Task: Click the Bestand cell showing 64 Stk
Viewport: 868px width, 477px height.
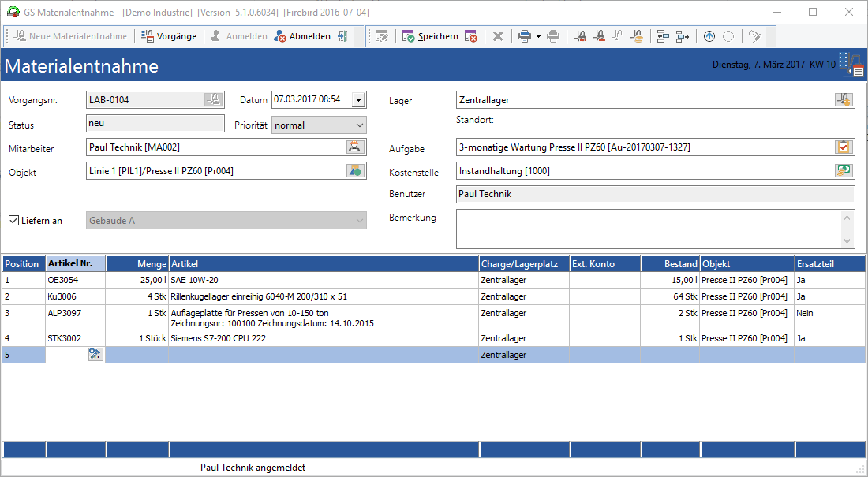Action: (x=671, y=296)
